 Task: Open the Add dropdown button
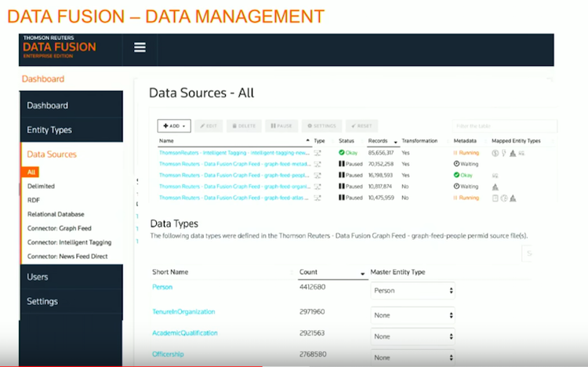coord(174,126)
